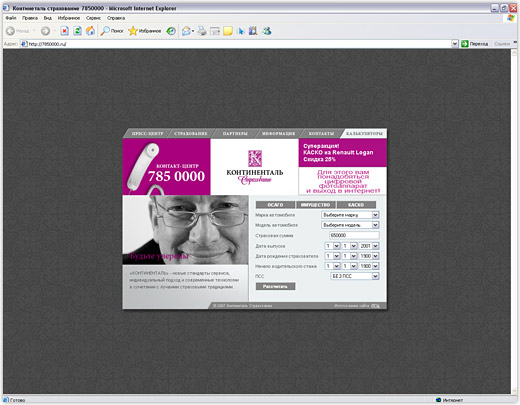Go to the Home page icon
The width and height of the screenshot is (520, 405).
point(90,31)
